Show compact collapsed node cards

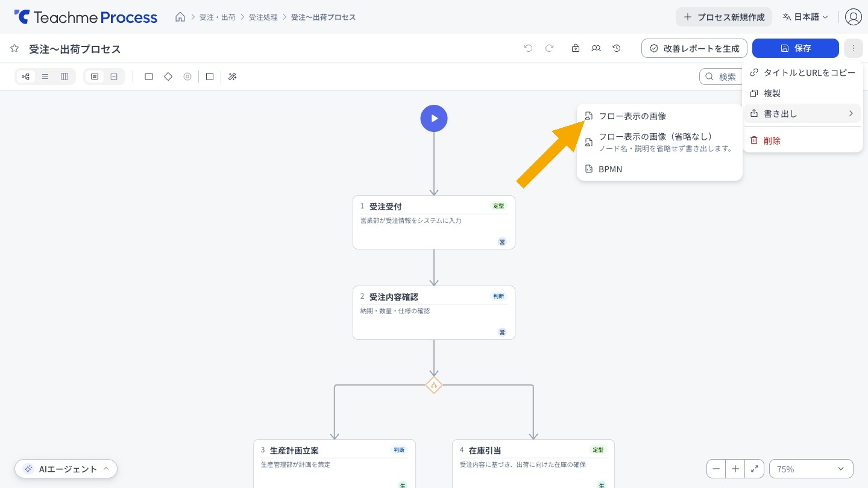pos(114,77)
